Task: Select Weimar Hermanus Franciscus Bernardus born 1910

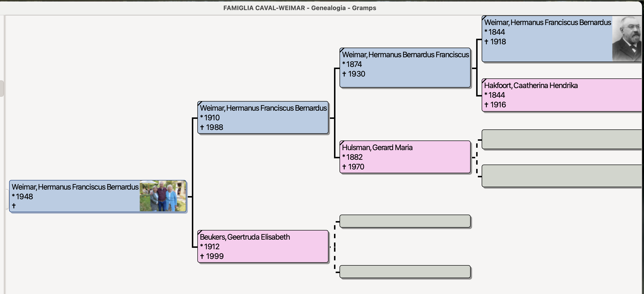Action: coord(263,117)
